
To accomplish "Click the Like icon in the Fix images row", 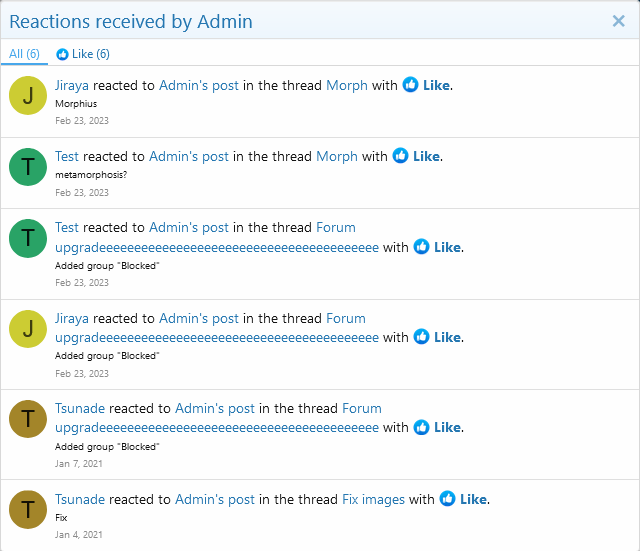I will 448,499.
